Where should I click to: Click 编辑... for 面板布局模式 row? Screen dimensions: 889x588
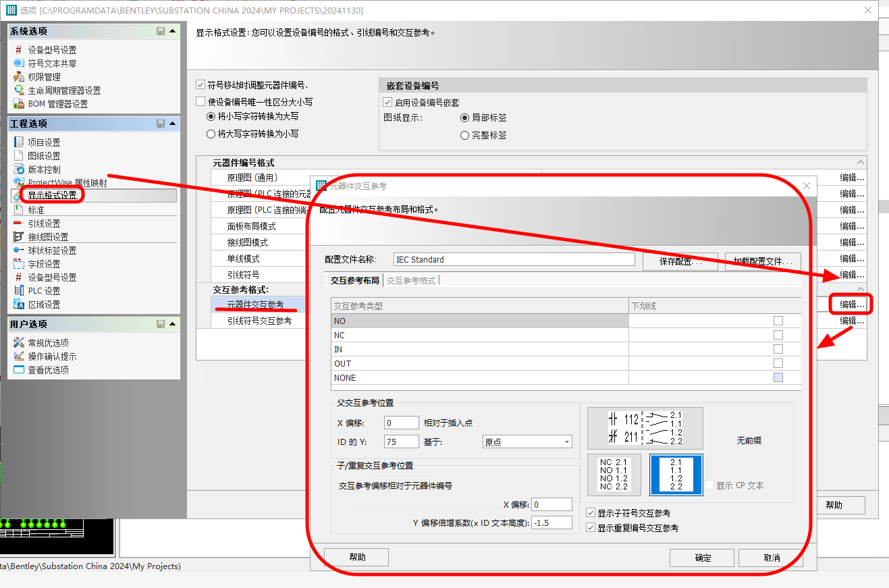[x=852, y=226]
